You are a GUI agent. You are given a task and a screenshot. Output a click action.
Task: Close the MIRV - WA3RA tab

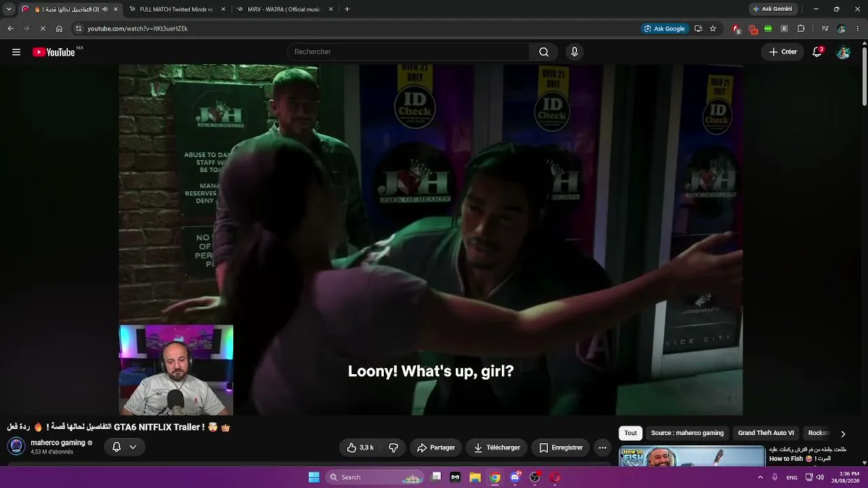pyautogui.click(x=331, y=9)
